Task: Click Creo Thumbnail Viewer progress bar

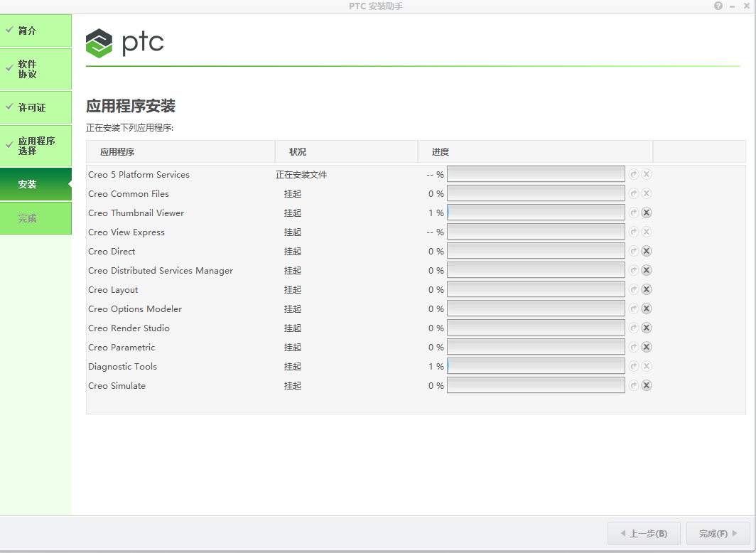Action: (x=536, y=213)
